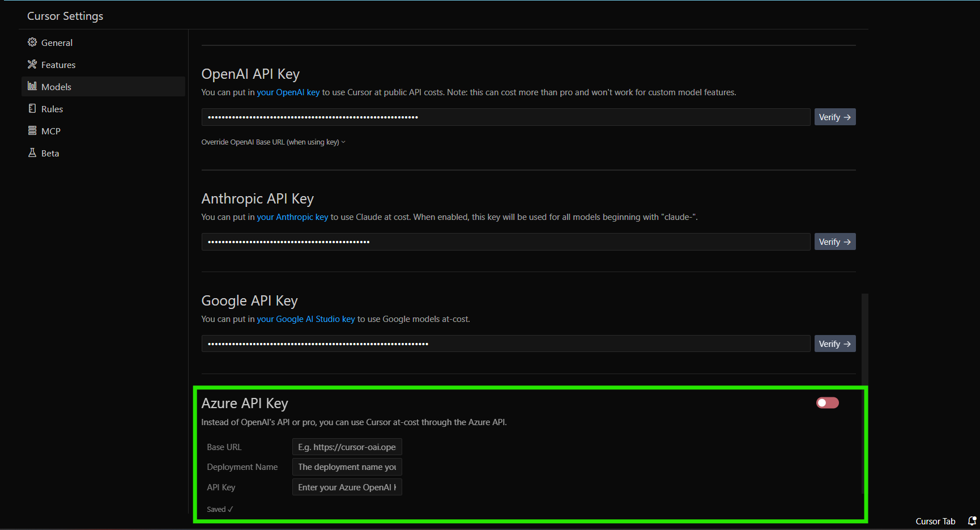Open the 'your Anthropic key' link
This screenshot has height=530, width=980.
pos(292,217)
